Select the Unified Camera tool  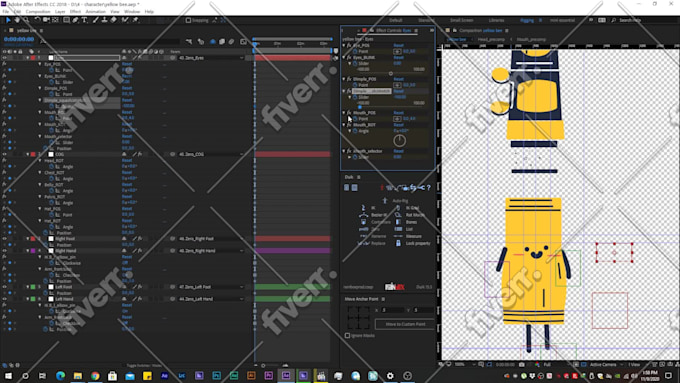tap(46, 20)
